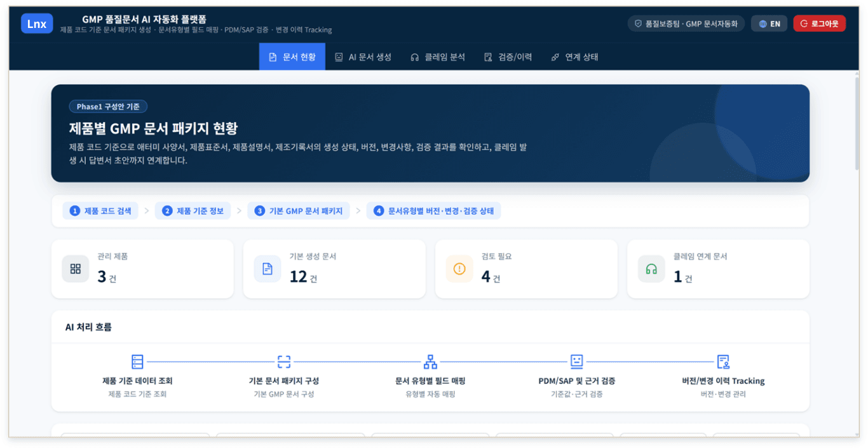Click warning icon on 검토 필요 card

click(x=459, y=269)
